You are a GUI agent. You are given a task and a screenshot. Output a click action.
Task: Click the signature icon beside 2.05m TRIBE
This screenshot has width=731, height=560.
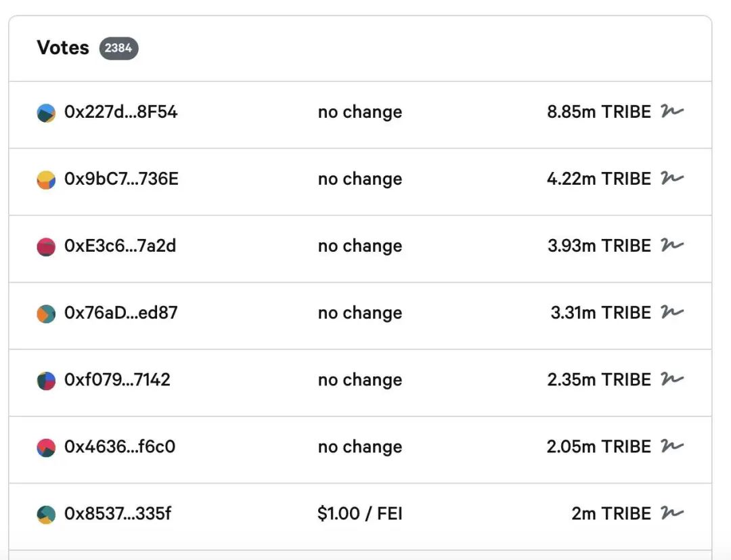pos(672,446)
